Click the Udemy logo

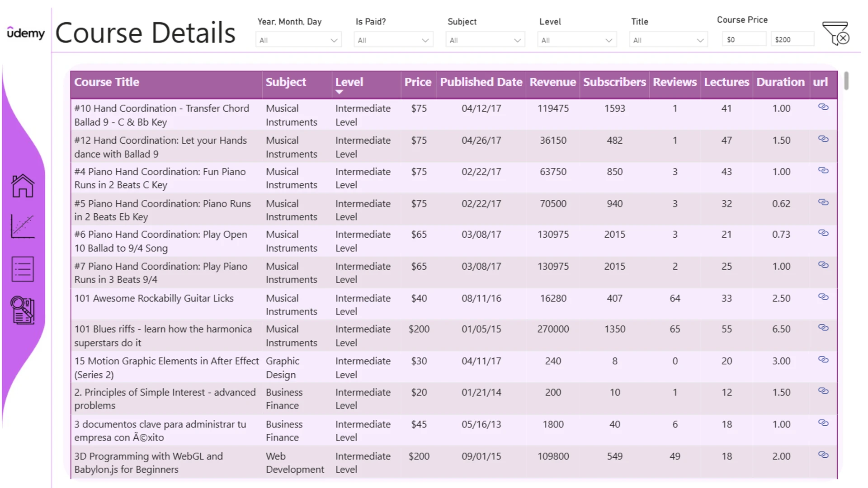26,33
